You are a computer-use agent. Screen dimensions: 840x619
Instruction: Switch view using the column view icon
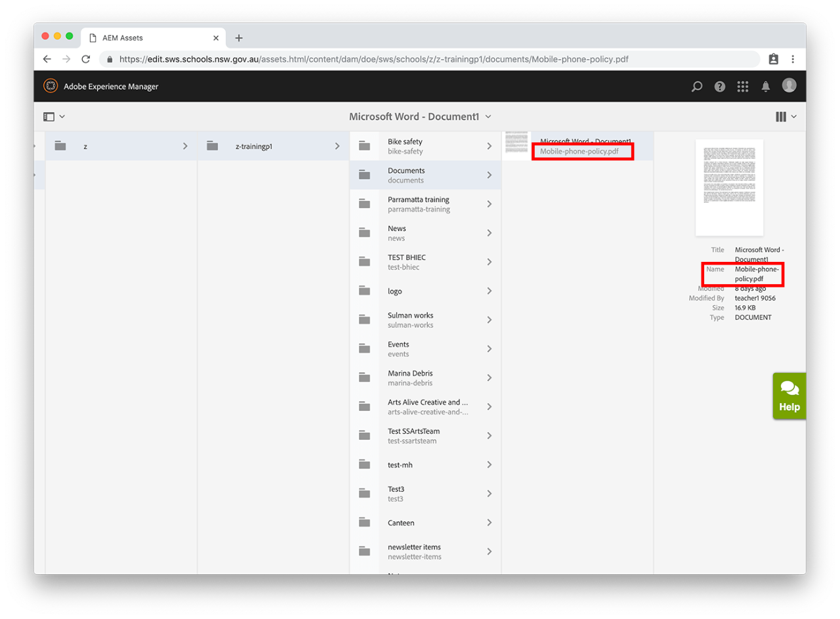781,117
